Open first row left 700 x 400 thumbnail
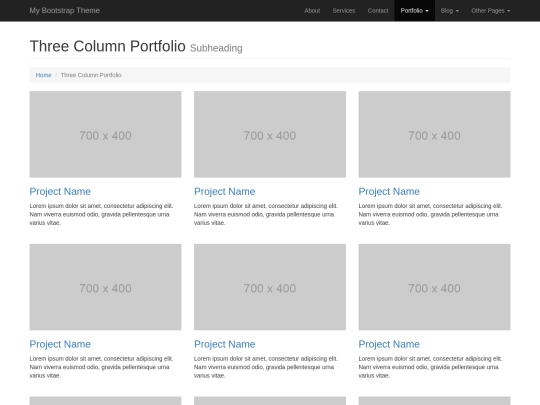The width and height of the screenshot is (540, 405). tap(105, 134)
